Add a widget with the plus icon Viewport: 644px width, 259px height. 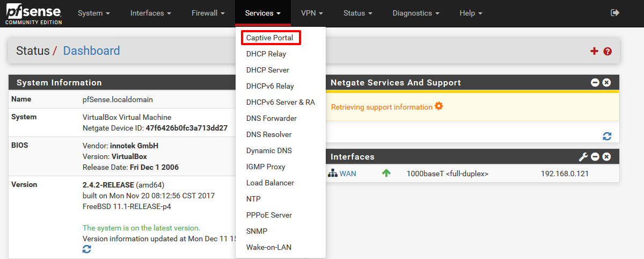(594, 51)
